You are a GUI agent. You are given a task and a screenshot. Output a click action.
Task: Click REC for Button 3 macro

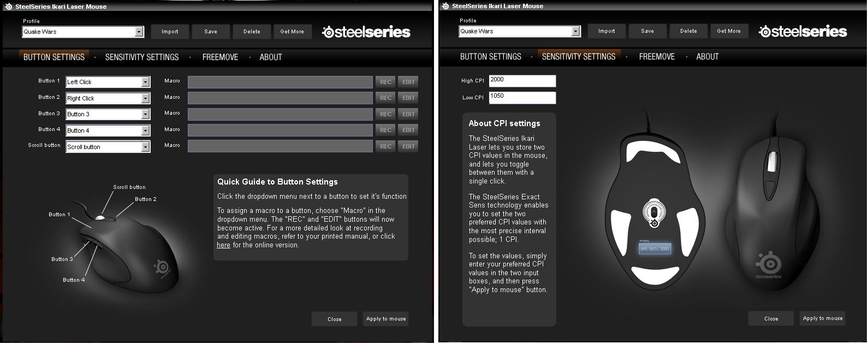click(385, 114)
